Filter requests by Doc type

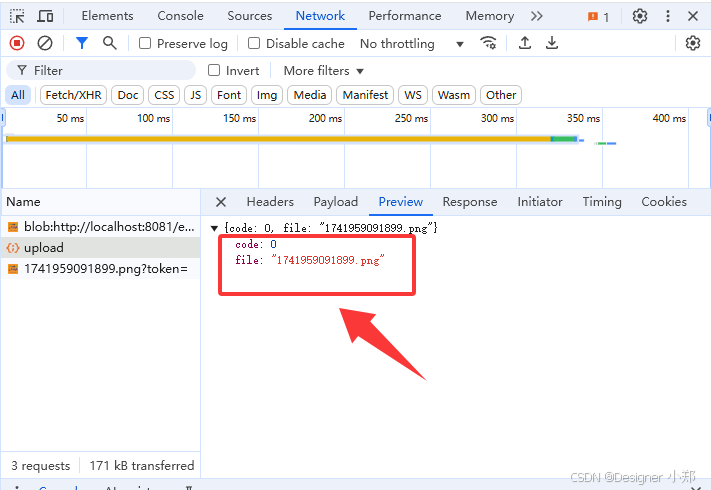[127, 95]
